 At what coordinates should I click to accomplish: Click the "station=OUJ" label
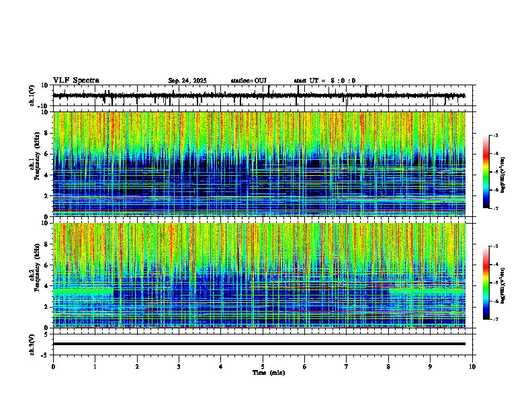249,81
